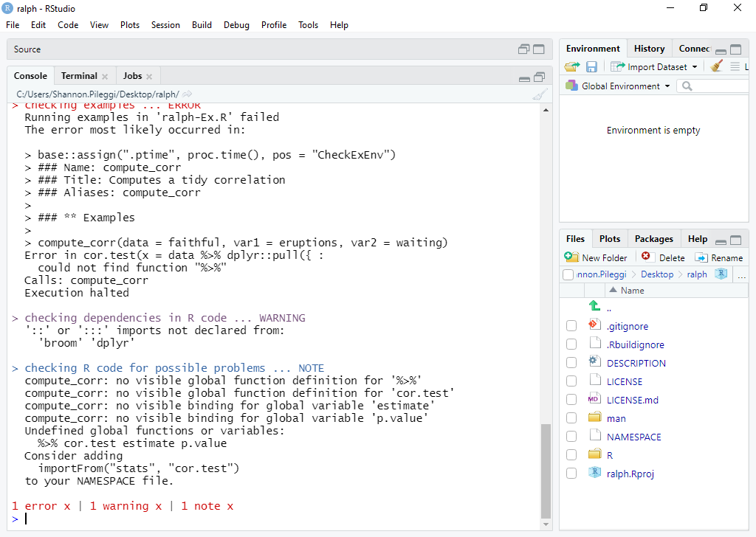Open the Tools menu

point(308,25)
